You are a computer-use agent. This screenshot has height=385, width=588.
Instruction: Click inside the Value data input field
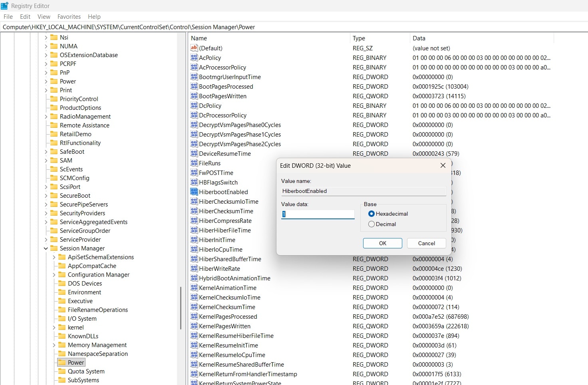[318, 214]
